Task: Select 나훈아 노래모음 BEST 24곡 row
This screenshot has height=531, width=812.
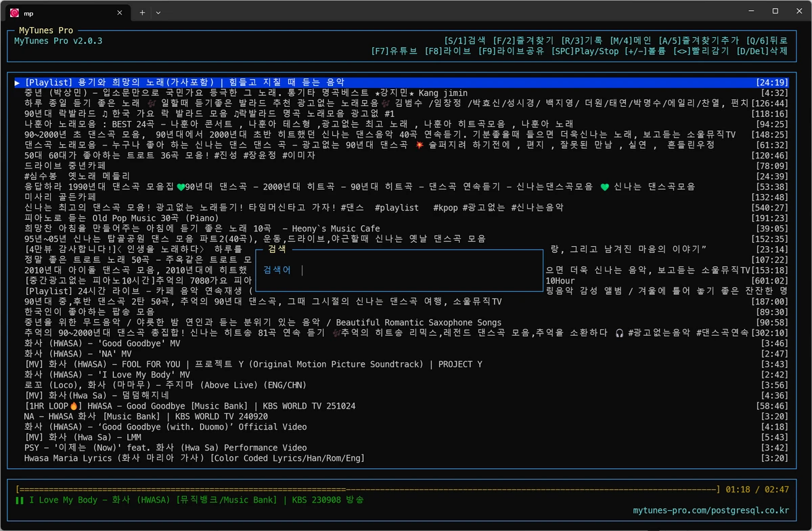Action: pos(401,124)
